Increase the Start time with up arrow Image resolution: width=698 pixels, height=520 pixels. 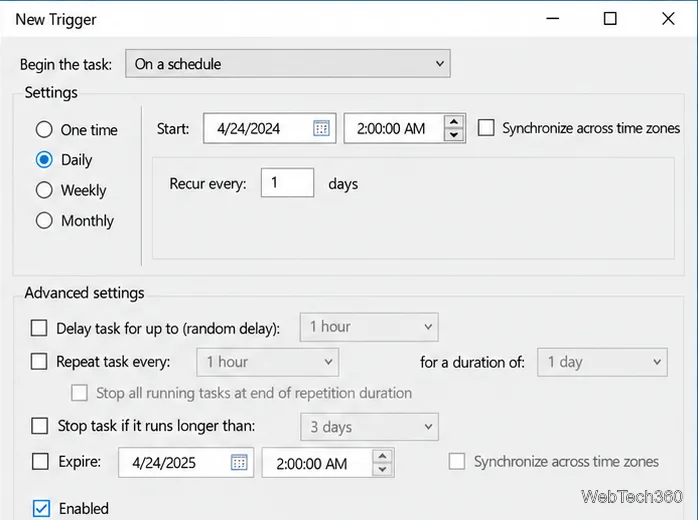[454, 122]
